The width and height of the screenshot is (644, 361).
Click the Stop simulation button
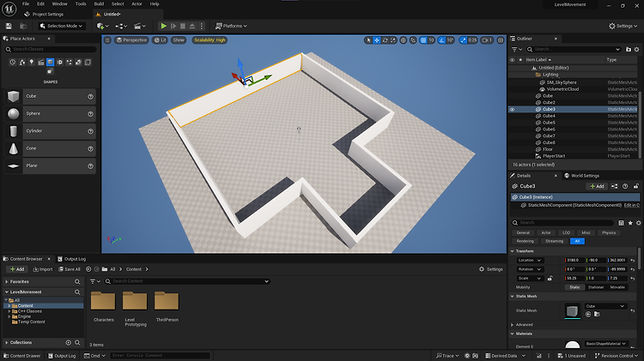pos(183,26)
